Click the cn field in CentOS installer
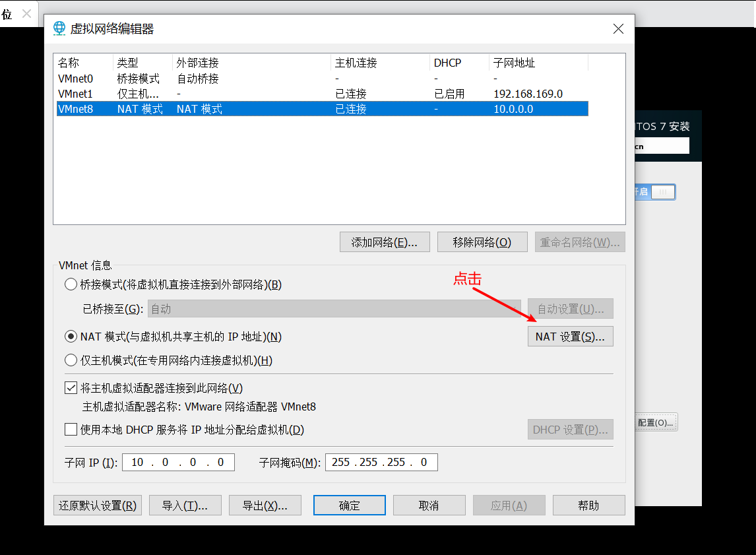The height and width of the screenshot is (555, 756). pyautogui.click(x=662, y=146)
